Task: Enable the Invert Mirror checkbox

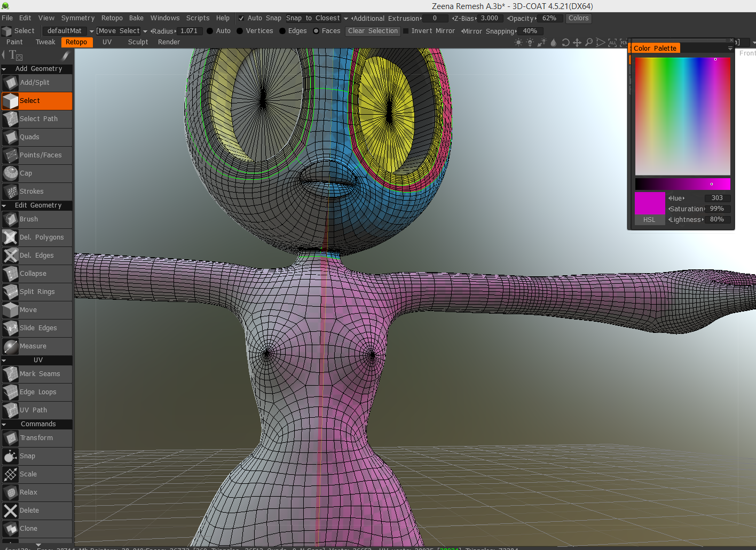Action: click(406, 31)
